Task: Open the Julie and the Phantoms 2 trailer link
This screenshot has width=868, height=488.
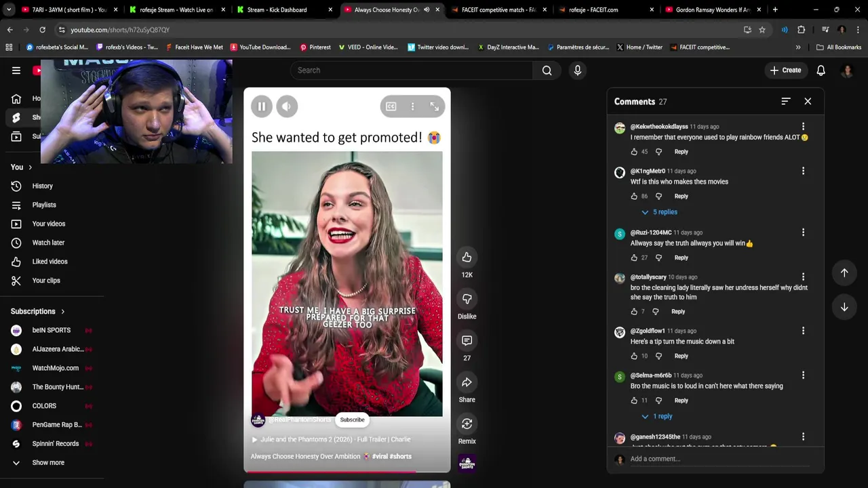Action: click(x=331, y=439)
